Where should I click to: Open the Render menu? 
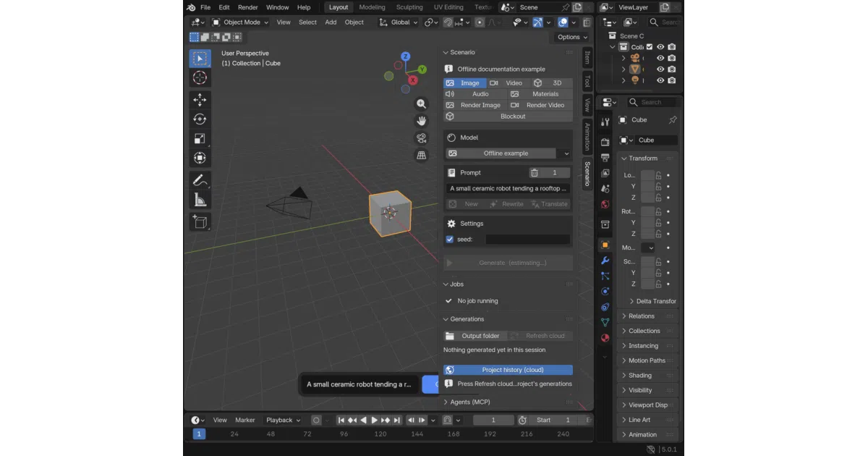(x=248, y=7)
